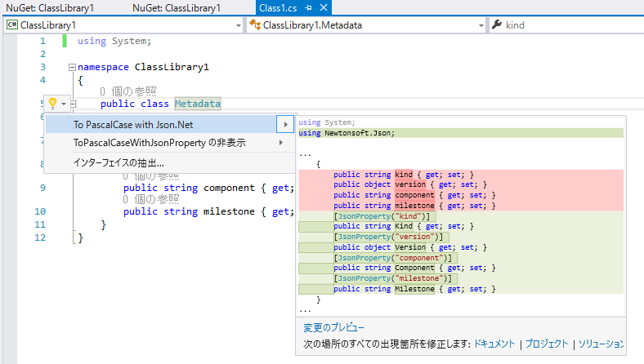The image size is (644, 364).
Task: Select ToPascalCaseWithJsonProperty の非表示 menu entry
Action: point(170,143)
